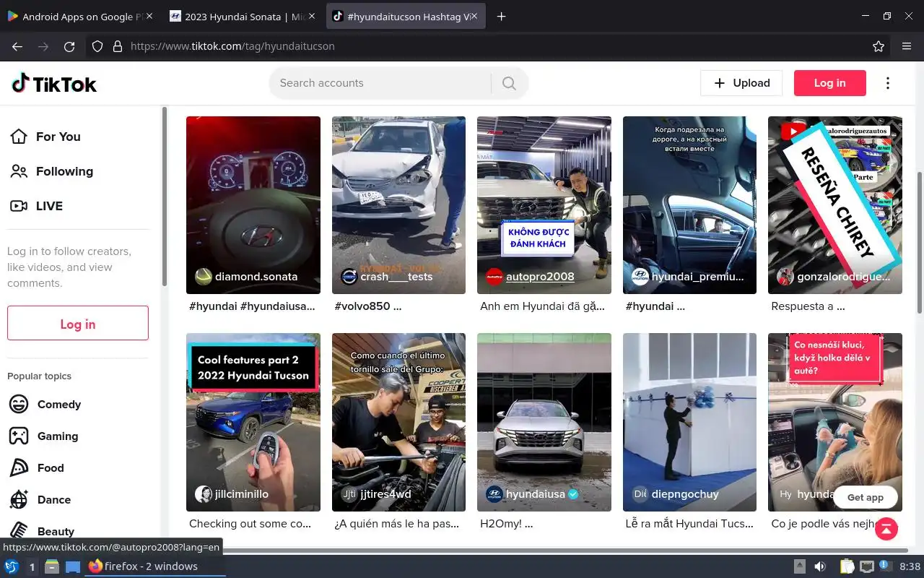Click the '#hyundai #hyundaiusa...' caption
Viewport: 924px width, 578px height.
[x=252, y=306]
